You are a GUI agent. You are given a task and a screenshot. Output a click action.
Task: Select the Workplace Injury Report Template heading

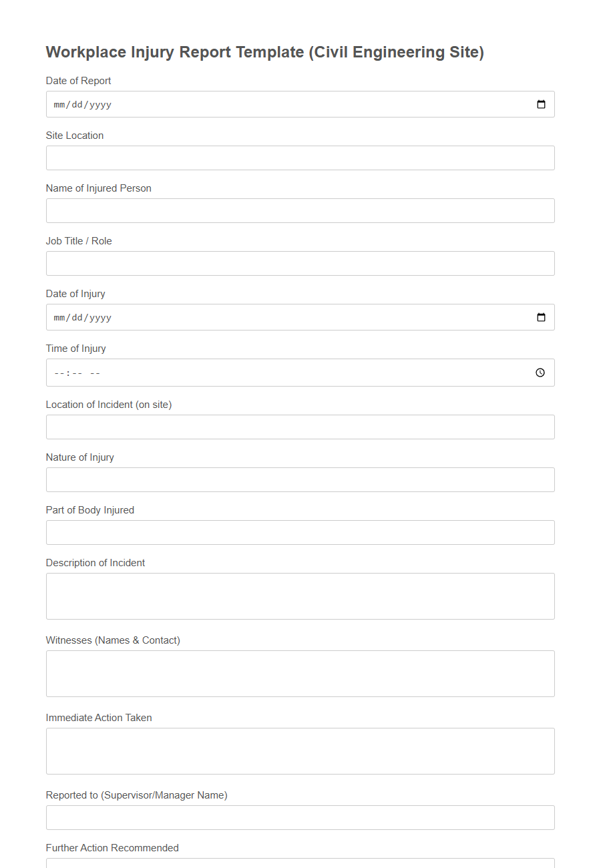[264, 52]
